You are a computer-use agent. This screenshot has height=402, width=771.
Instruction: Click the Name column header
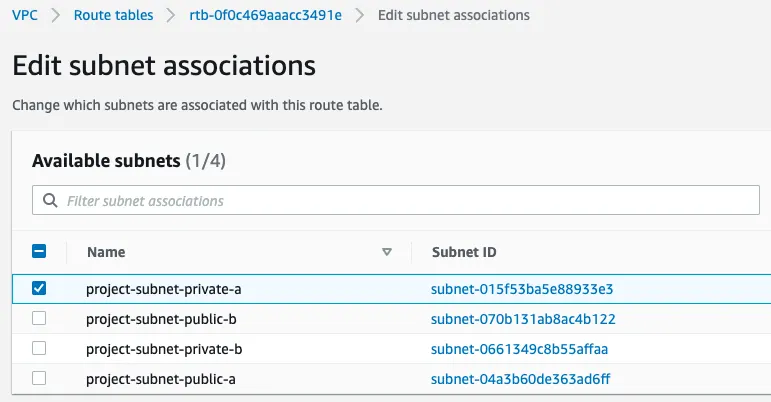pyautogui.click(x=106, y=252)
